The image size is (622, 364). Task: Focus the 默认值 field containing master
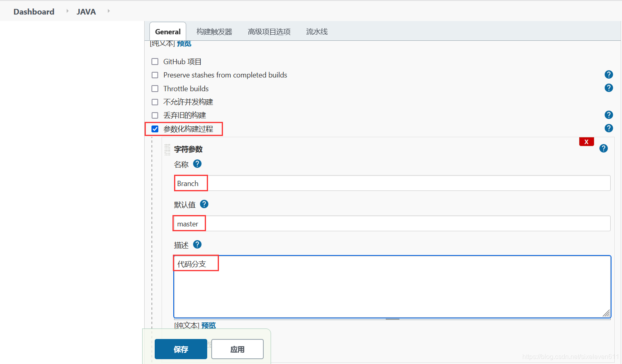tap(392, 224)
